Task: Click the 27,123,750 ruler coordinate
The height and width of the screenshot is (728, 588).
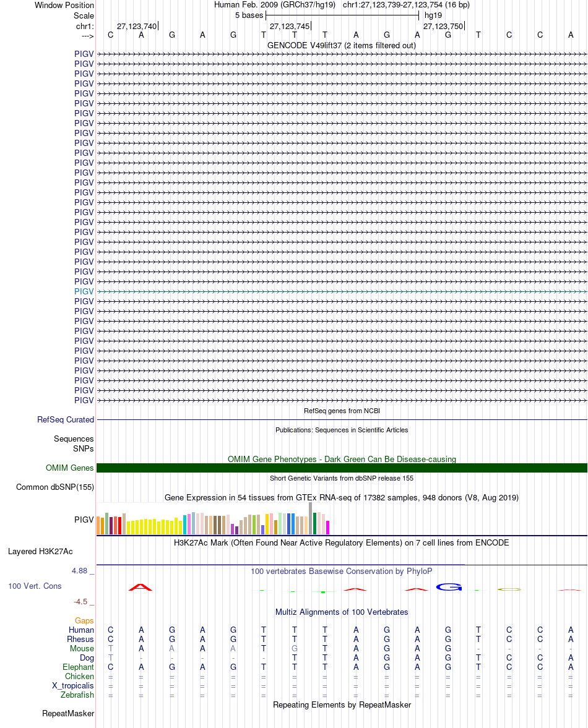Action: 443,27
